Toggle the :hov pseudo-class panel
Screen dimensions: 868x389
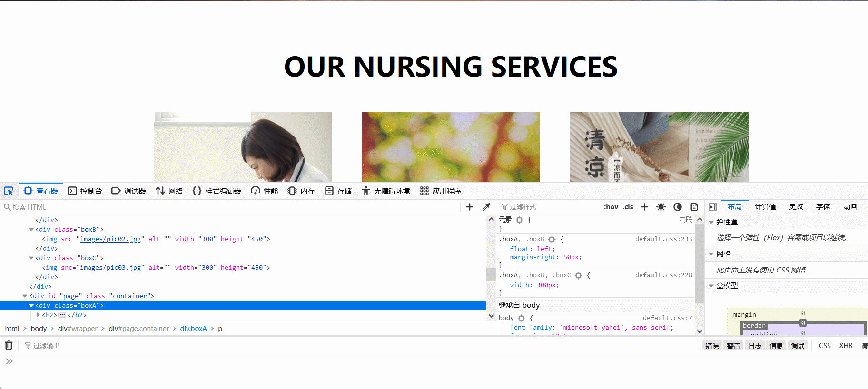click(611, 207)
